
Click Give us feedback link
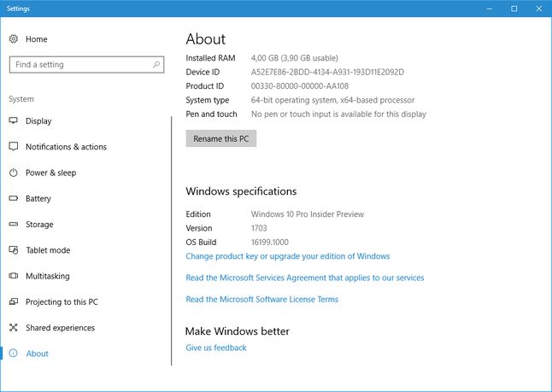coord(216,348)
